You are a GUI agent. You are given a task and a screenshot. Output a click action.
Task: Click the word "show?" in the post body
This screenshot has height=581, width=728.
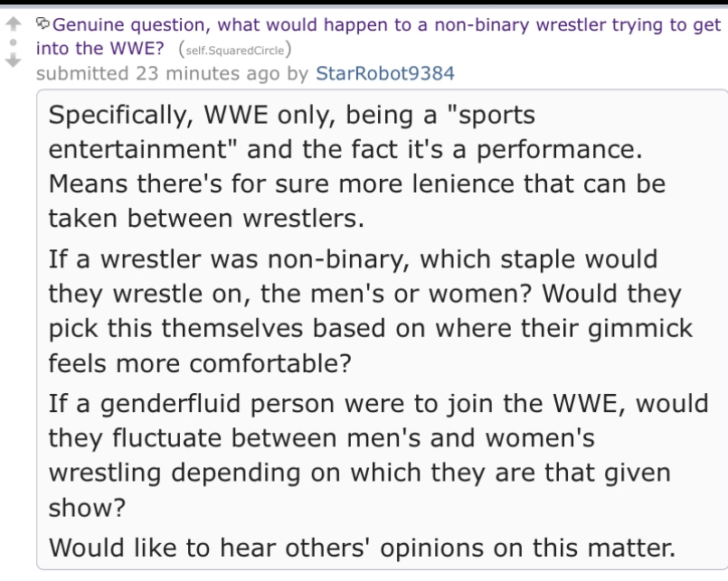(88, 507)
